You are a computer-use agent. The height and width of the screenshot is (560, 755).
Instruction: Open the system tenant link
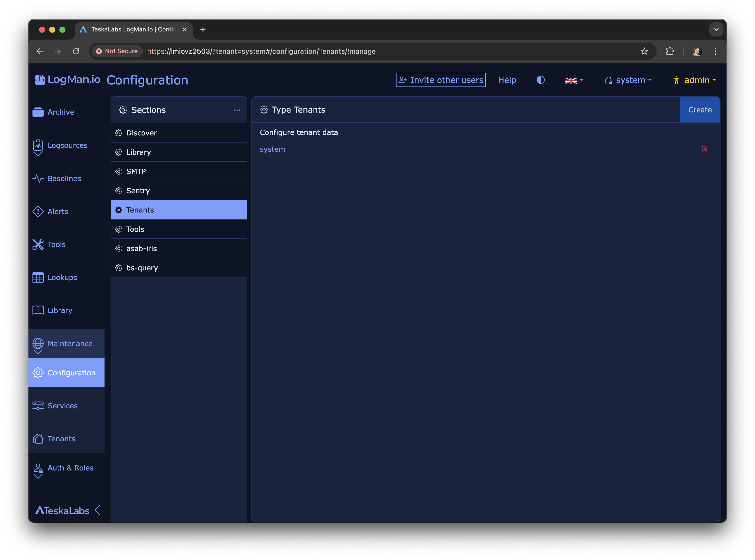(x=272, y=149)
